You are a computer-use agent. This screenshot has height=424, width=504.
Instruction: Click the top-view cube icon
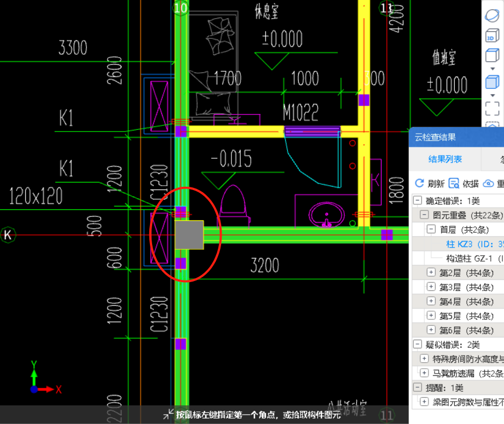(492, 55)
